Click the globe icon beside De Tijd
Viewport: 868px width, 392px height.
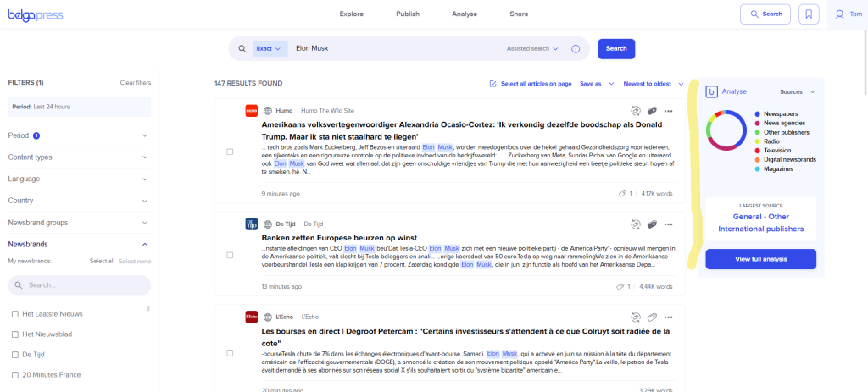tap(268, 224)
